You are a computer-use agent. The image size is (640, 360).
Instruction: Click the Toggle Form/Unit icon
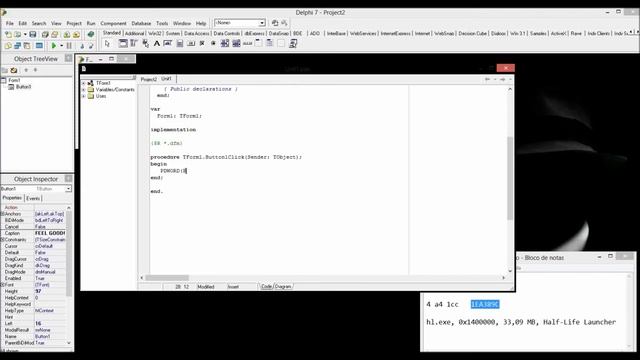pyautogui.click(x=27, y=45)
